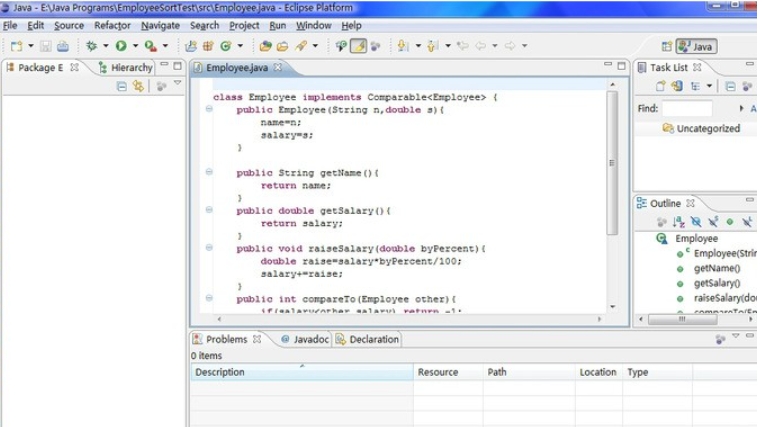This screenshot has height=427, width=762.
Task: Open the Navigate menu
Action: point(160,25)
